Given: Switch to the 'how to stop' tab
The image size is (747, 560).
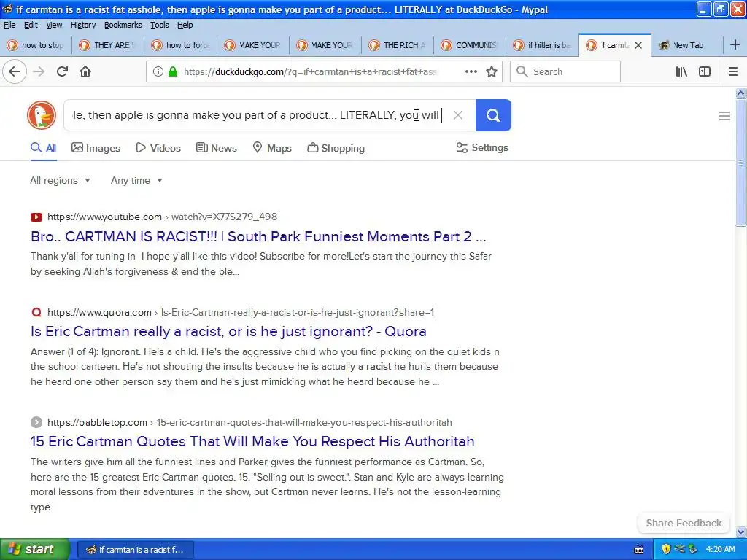Looking at the screenshot, I should coord(36,45).
